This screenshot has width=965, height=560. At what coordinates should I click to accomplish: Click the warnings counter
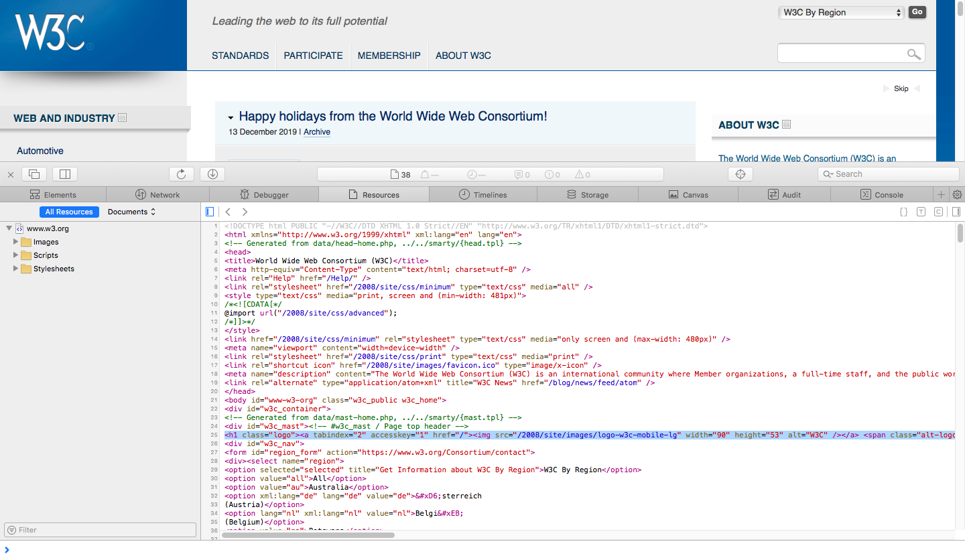pos(582,175)
